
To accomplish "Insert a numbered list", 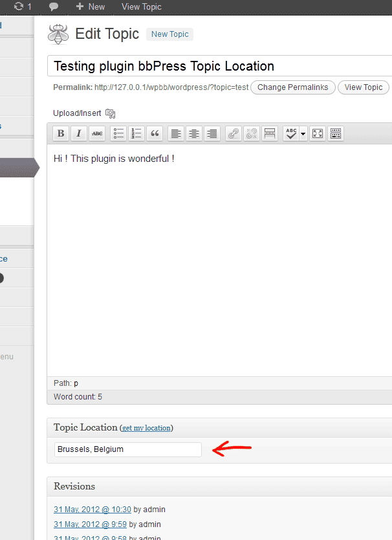I will [136, 133].
